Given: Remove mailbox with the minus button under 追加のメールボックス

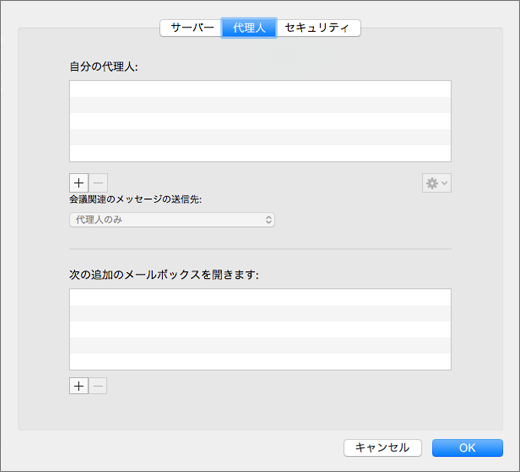Looking at the screenshot, I should [98, 386].
